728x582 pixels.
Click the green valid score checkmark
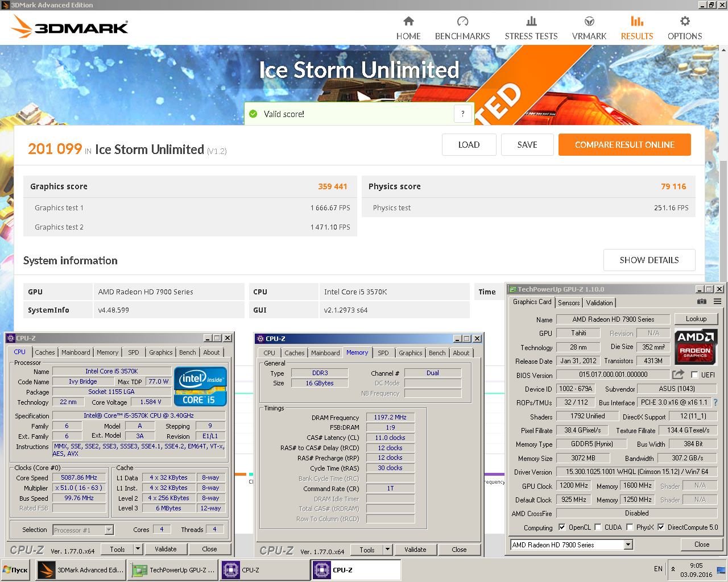[253, 114]
